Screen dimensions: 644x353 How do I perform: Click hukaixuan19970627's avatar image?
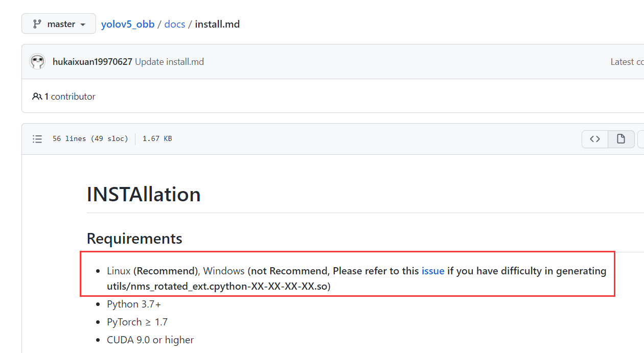pos(37,61)
